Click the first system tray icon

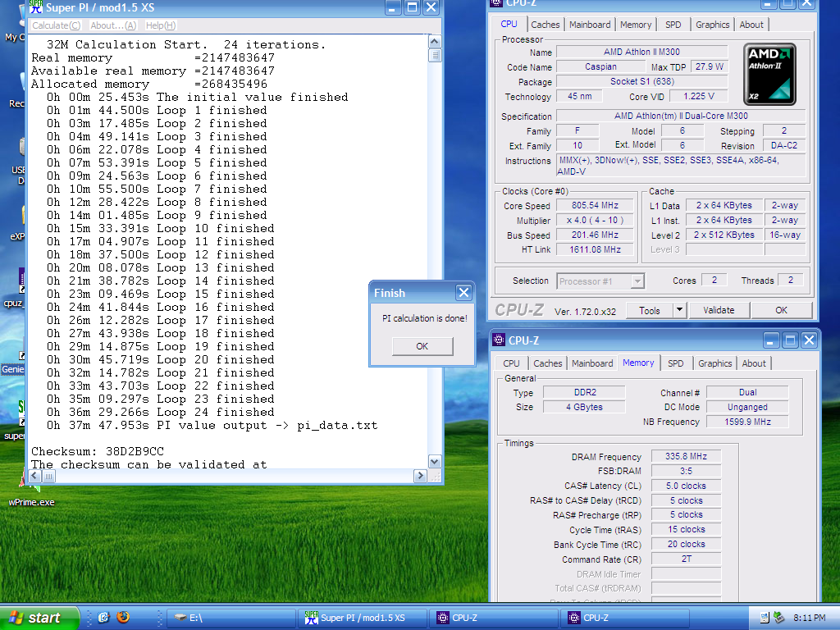pyautogui.click(x=765, y=618)
